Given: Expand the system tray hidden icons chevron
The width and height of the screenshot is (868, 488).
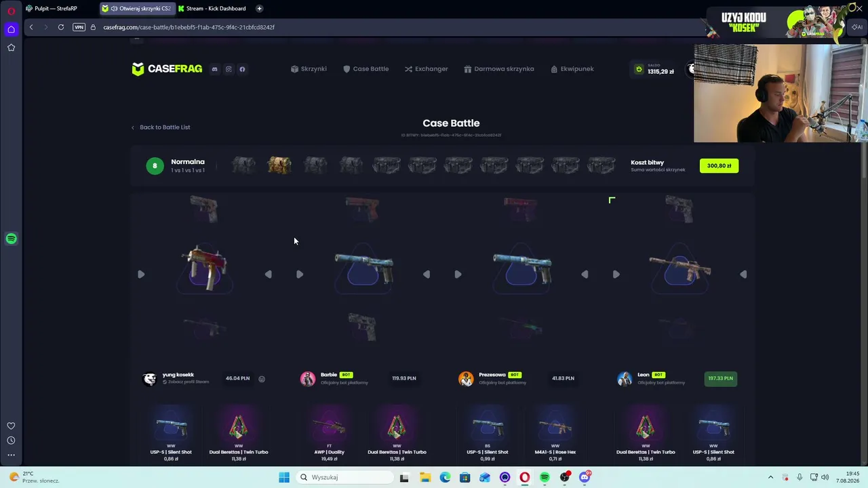Looking at the screenshot, I should pos(770,477).
